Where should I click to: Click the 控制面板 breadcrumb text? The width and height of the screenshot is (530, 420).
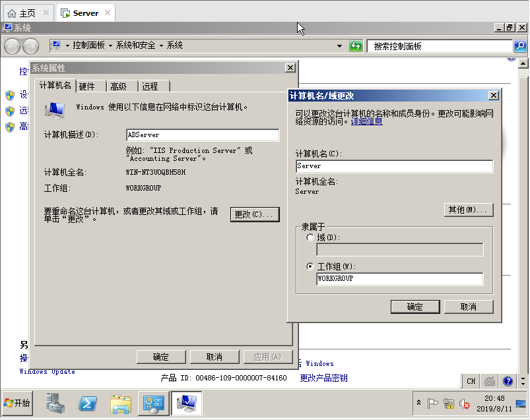point(88,45)
